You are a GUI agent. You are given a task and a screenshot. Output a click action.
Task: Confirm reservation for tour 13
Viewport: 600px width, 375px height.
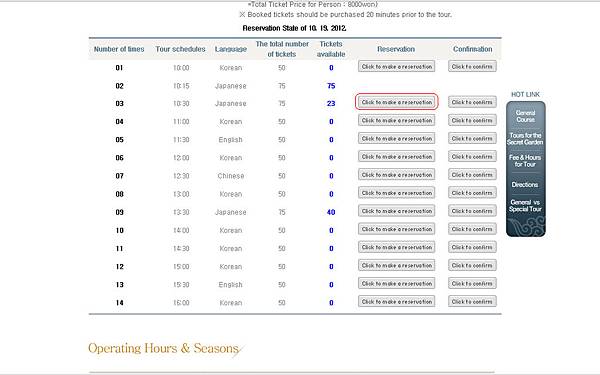tap(472, 284)
